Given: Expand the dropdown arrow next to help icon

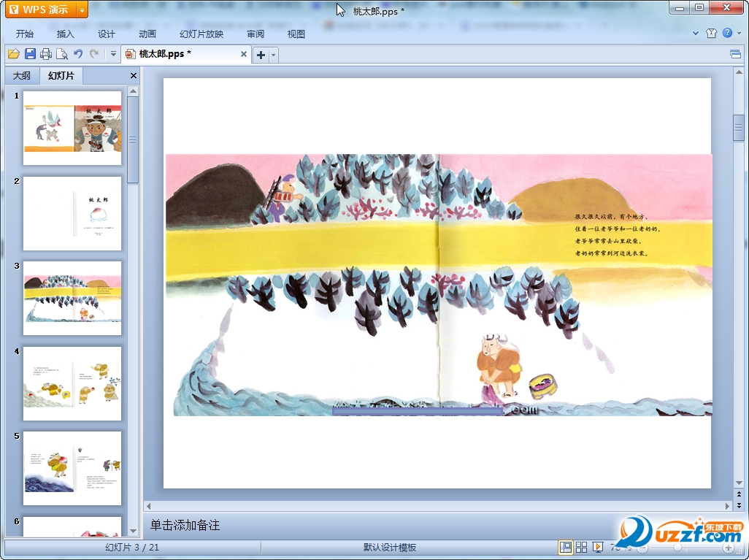Looking at the screenshot, I should pyautogui.click(x=739, y=33).
